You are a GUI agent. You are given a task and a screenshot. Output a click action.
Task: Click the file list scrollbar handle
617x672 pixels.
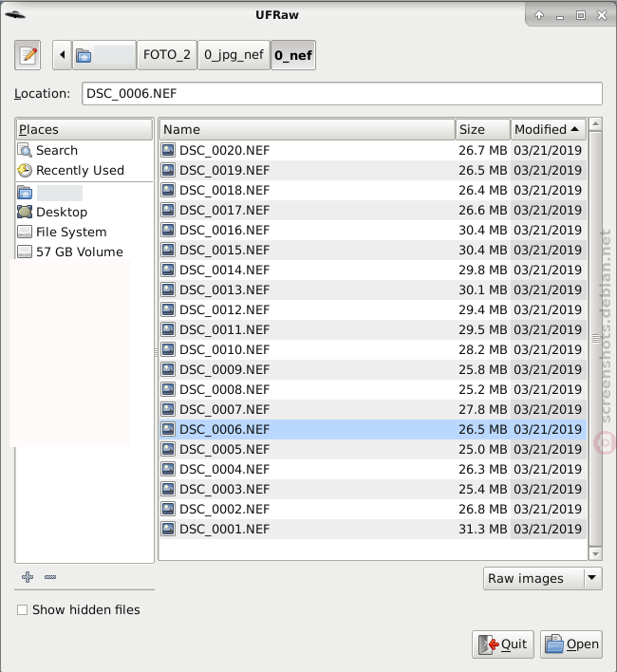coord(595,339)
